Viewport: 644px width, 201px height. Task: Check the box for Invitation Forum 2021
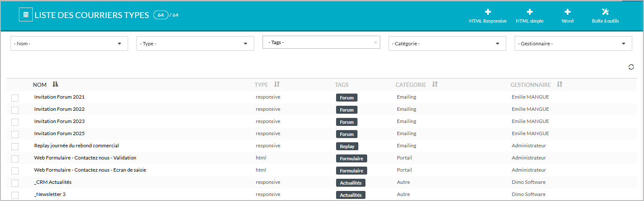pyautogui.click(x=15, y=98)
